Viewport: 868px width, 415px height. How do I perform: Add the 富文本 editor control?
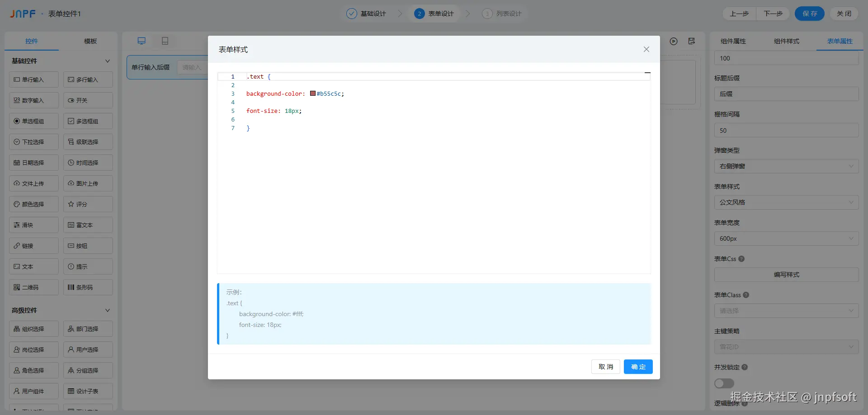click(x=88, y=225)
